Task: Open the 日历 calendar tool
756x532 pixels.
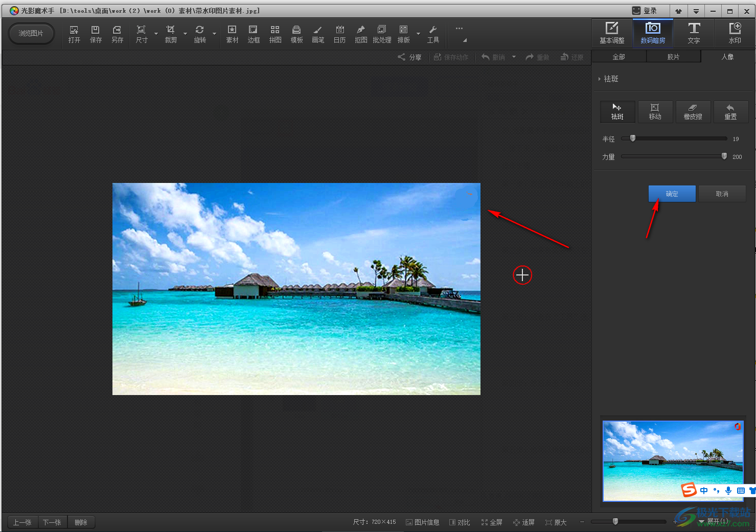Action: (x=339, y=34)
